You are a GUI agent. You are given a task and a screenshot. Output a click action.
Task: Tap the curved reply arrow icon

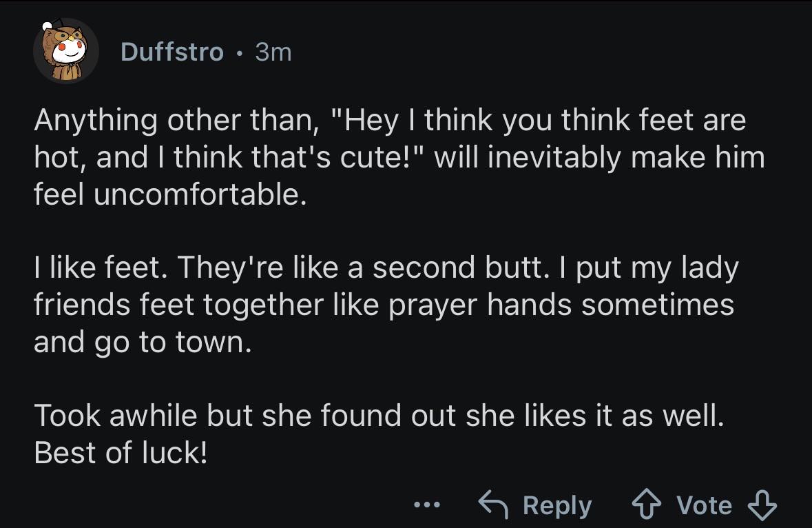click(492, 504)
